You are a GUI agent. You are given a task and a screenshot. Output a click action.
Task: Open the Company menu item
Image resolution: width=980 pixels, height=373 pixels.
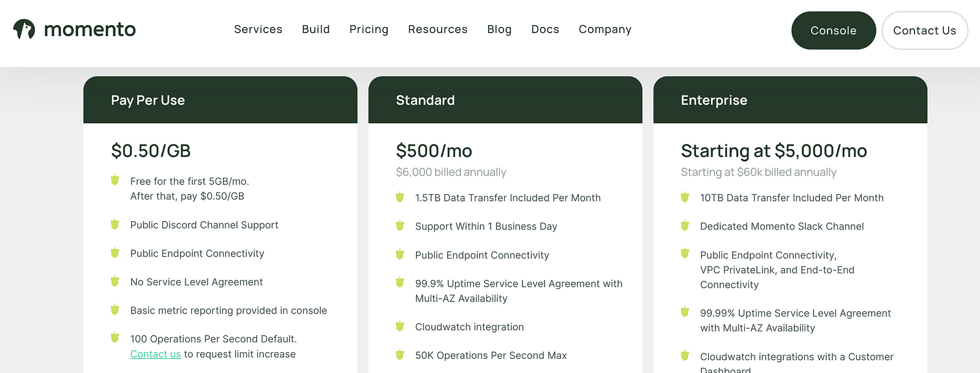pyautogui.click(x=605, y=29)
